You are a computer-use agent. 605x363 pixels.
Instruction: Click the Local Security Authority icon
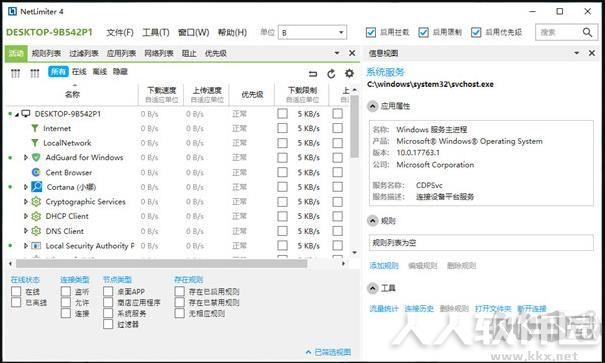coord(36,245)
